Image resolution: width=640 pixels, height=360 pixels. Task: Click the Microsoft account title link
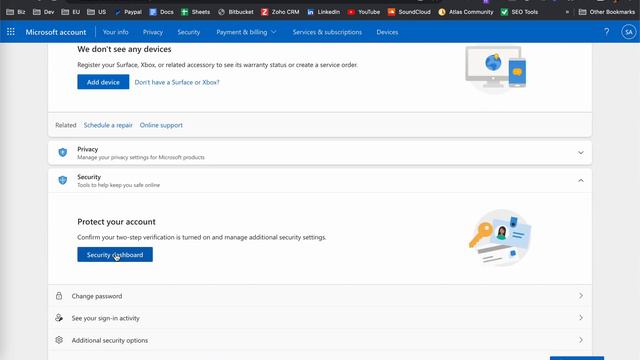click(56, 32)
